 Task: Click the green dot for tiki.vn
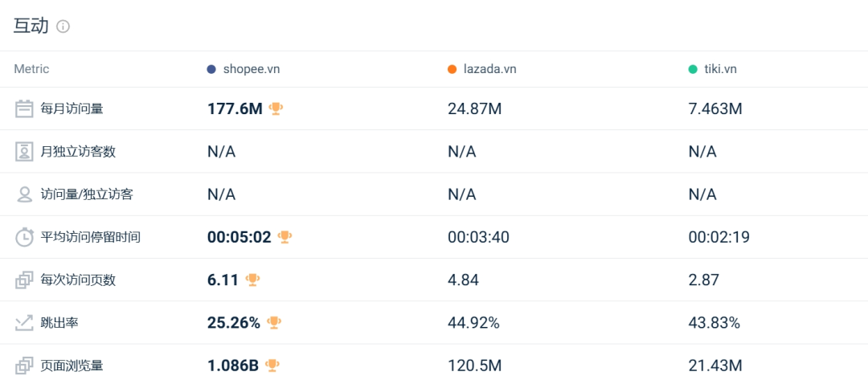pyautogui.click(x=693, y=69)
